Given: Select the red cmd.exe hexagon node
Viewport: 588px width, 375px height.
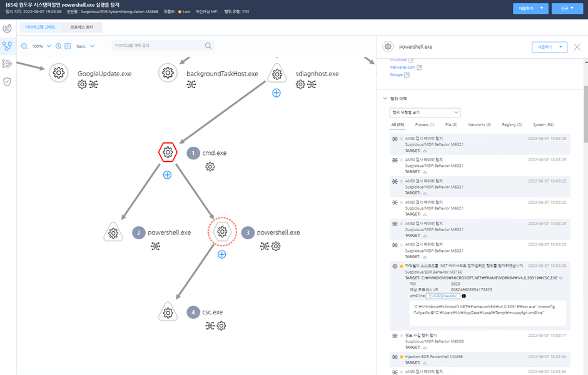Looking at the screenshot, I should pyautogui.click(x=168, y=152).
